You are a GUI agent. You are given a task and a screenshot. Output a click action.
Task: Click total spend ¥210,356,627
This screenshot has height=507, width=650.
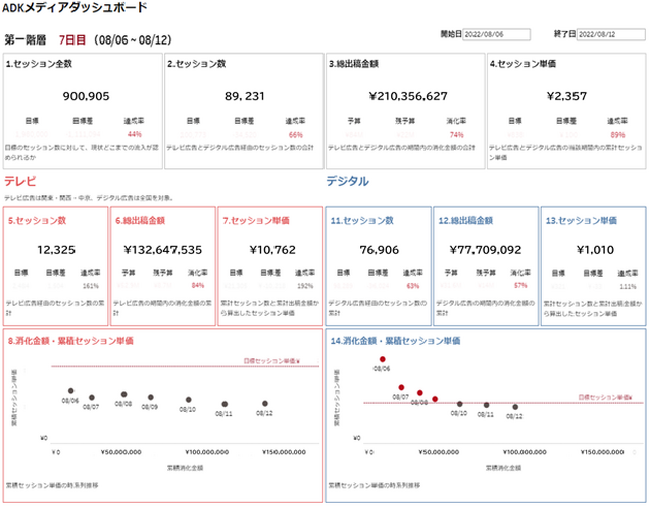[408, 96]
